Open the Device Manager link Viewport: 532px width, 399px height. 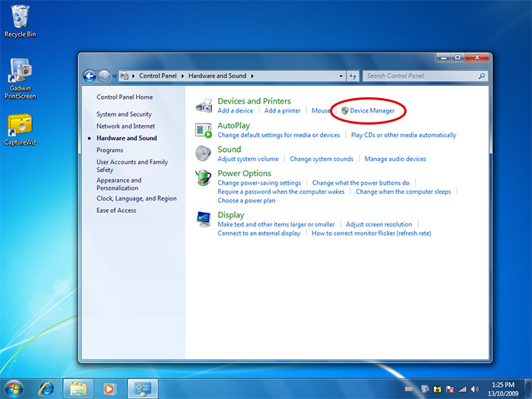click(372, 111)
